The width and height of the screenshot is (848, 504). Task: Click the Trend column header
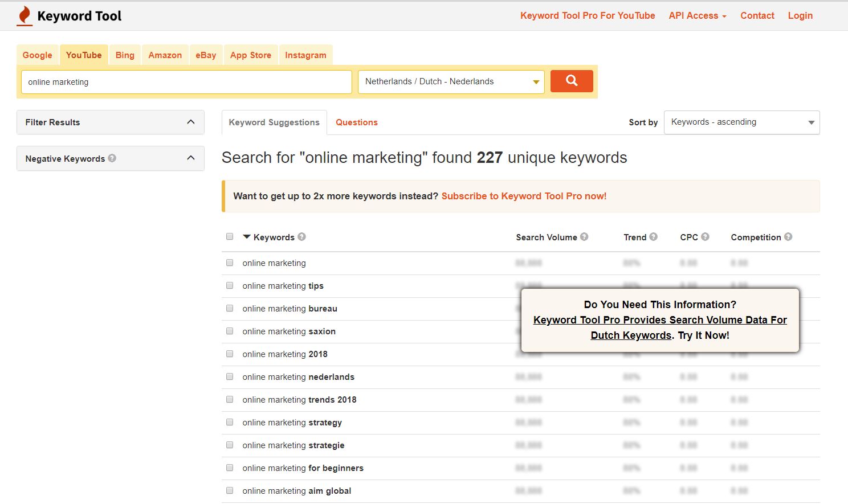pos(635,237)
